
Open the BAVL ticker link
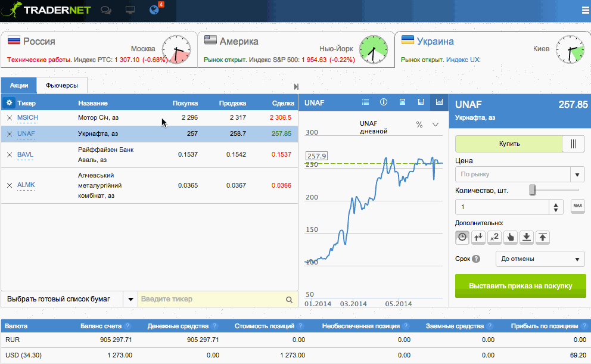pos(25,154)
